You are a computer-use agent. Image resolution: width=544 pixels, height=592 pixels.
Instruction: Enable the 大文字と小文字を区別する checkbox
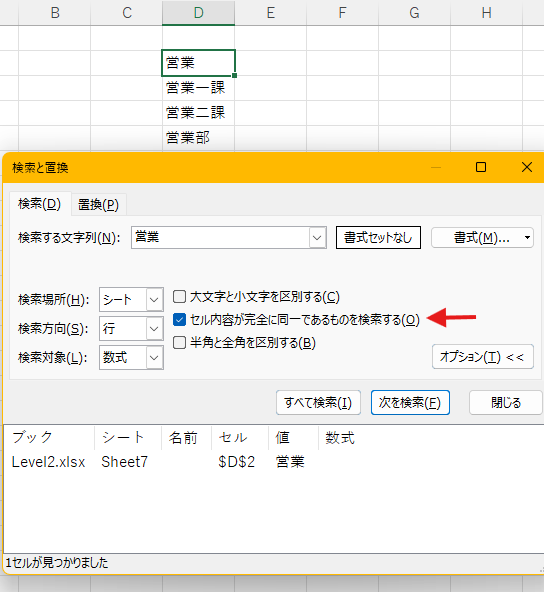(179, 297)
